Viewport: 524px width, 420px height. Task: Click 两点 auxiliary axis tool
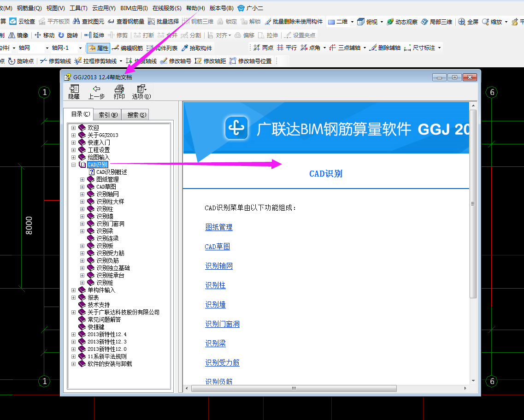tap(263, 48)
